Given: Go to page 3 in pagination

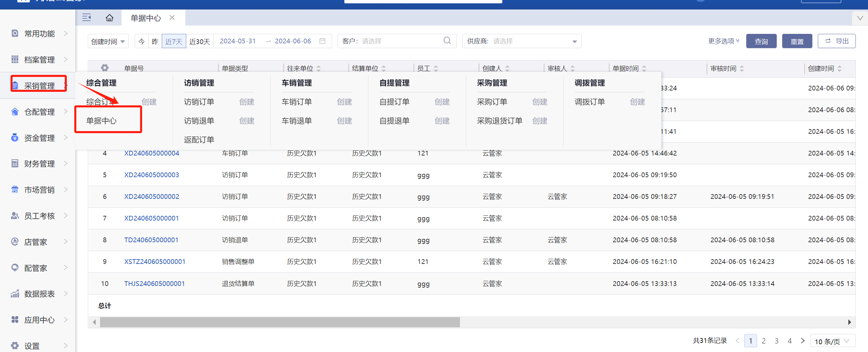Looking at the screenshot, I should pyautogui.click(x=776, y=341).
